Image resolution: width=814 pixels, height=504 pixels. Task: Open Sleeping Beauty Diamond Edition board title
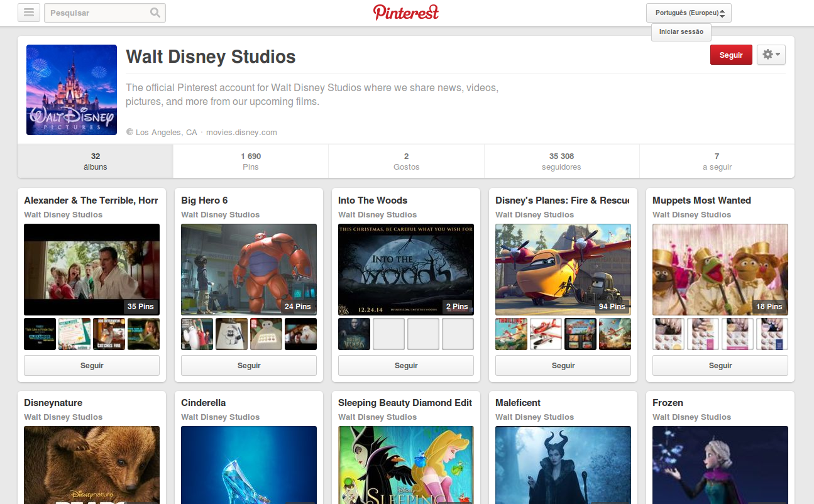pos(405,403)
